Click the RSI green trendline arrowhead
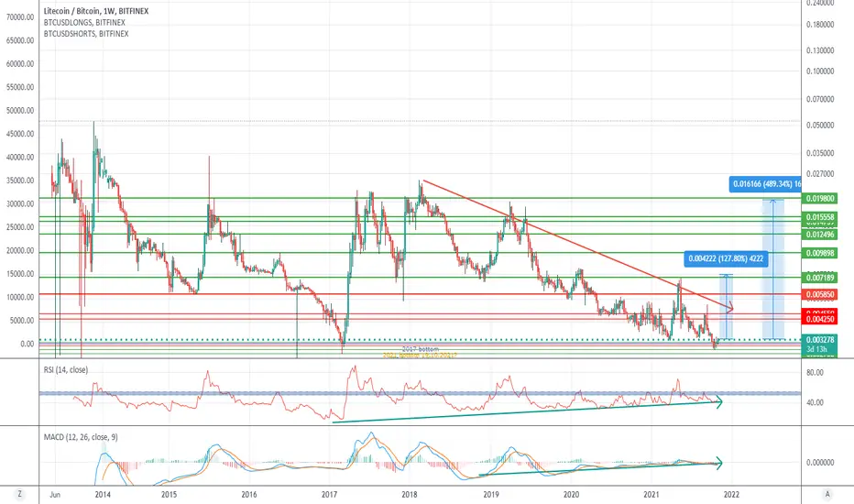The width and height of the screenshot is (854, 504). [x=719, y=402]
